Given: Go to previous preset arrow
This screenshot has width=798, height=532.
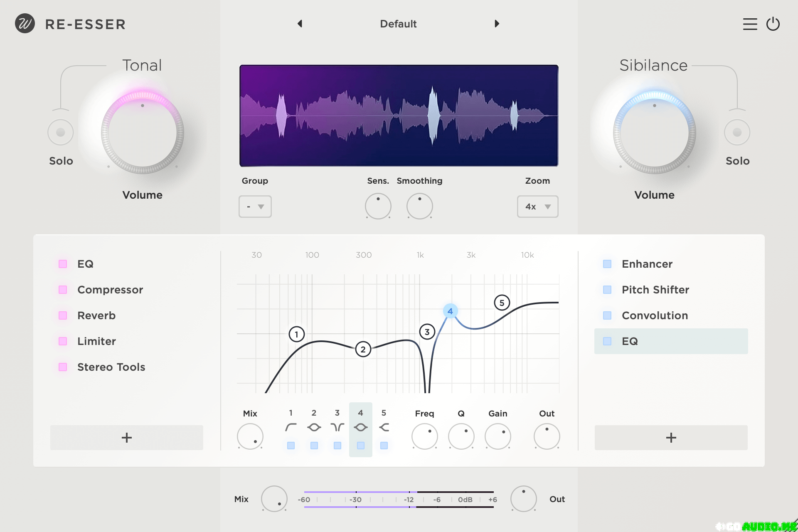Looking at the screenshot, I should (300, 24).
